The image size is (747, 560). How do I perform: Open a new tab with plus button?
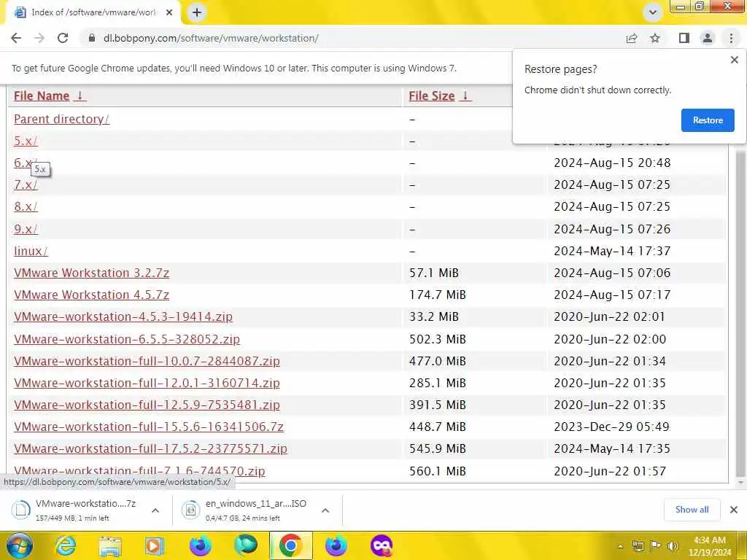[x=197, y=12]
